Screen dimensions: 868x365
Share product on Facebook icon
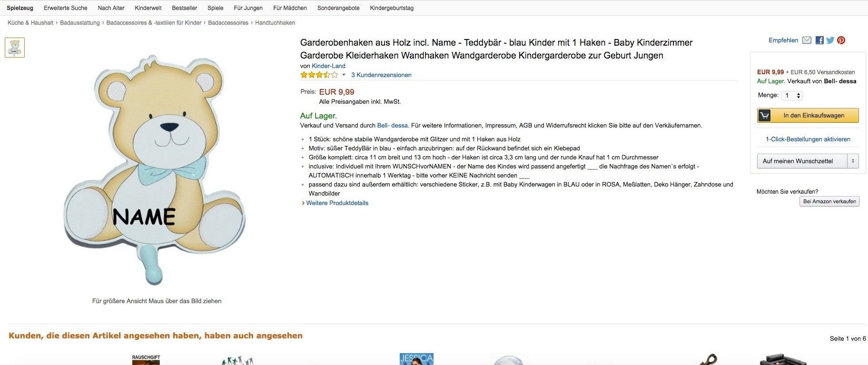[819, 40]
